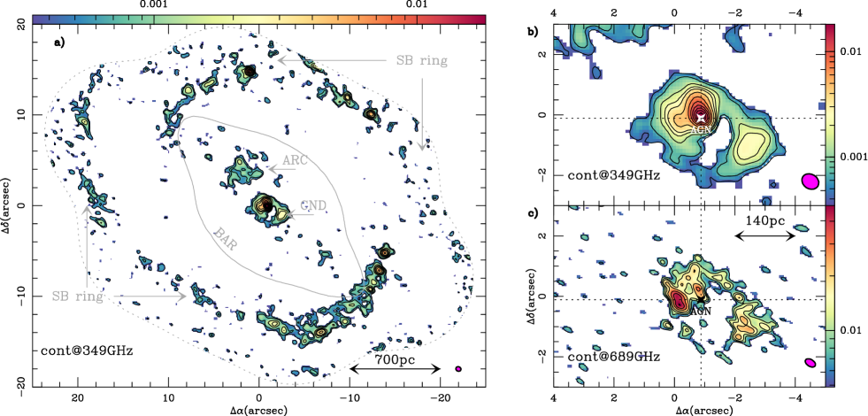
Task: Click the panel b) label
Action: [533, 32]
